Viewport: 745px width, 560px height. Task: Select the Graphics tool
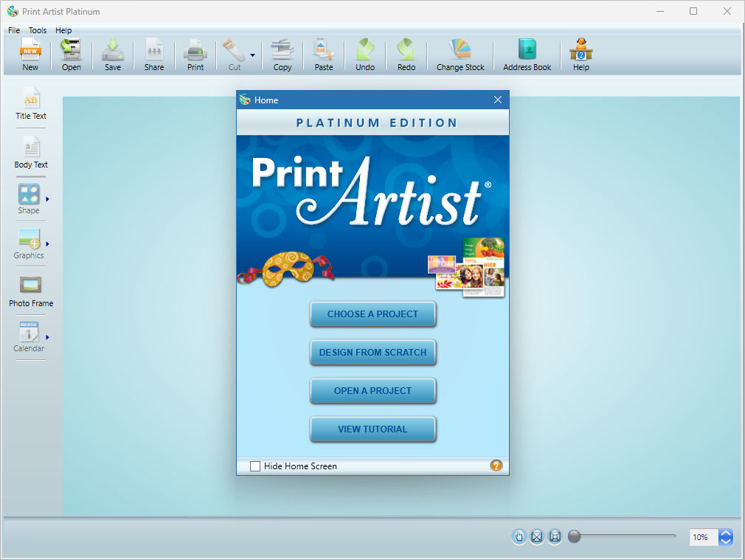coord(29,244)
